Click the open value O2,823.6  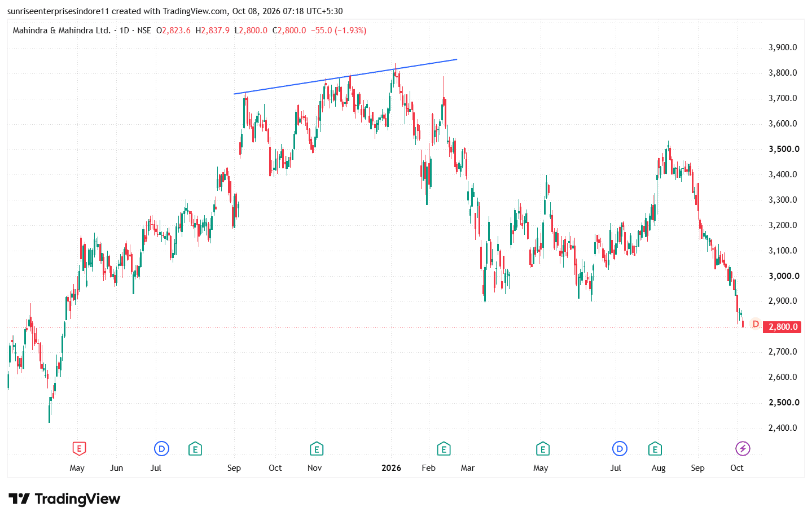pos(173,30)
